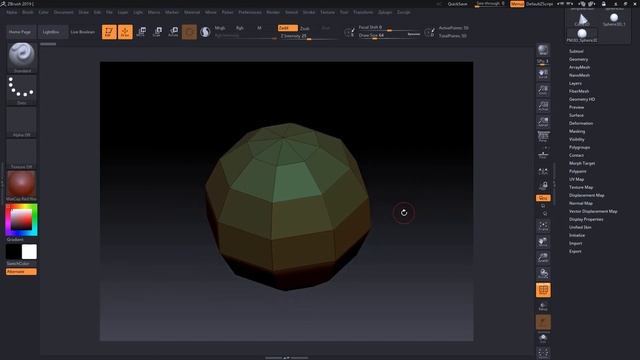Click the Frame mesh icon
Image resolution: width=640 pixels, height=360 pixels.
543,226
